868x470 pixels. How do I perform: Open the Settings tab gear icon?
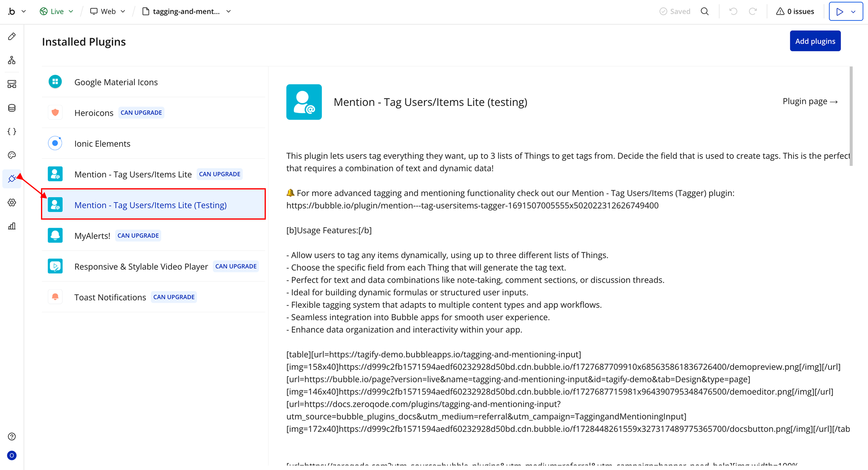[12, 203]
